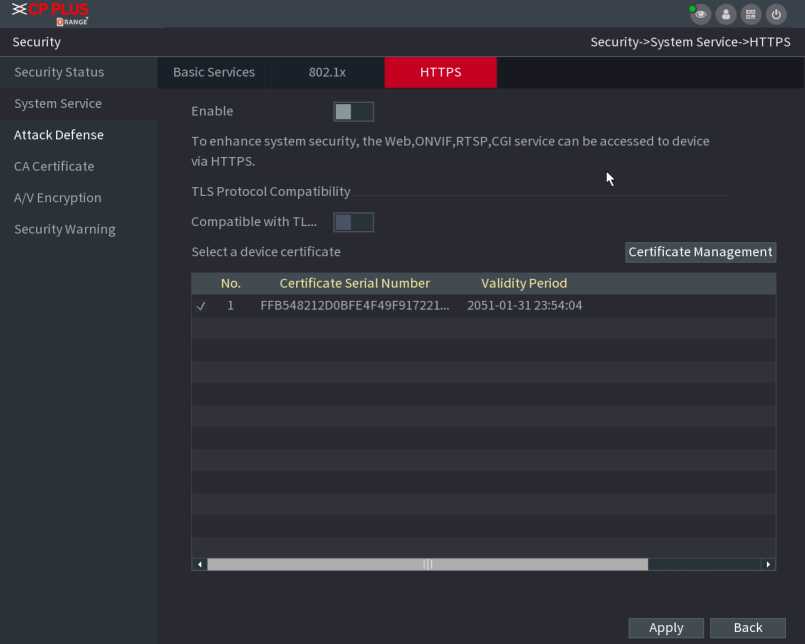Open Attack Defense in the sidebar
The width and height of the screenshot is (805, 644).
click(x=59, y=135)
